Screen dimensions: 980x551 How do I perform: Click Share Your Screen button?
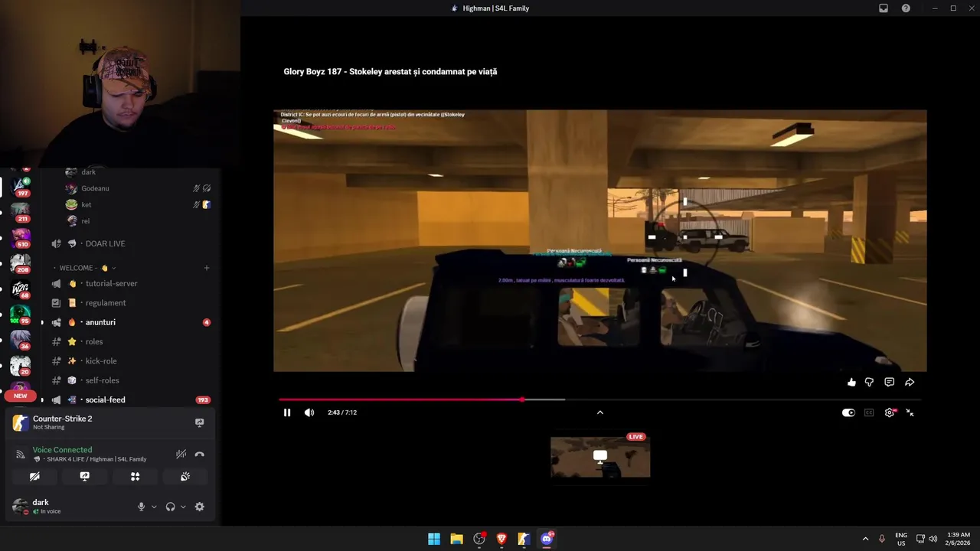point(85,476)
